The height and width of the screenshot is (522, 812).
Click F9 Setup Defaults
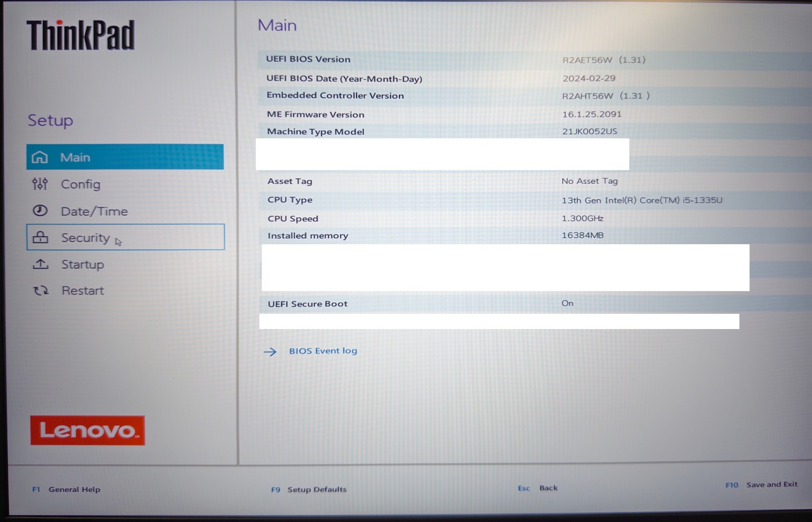[309, 490]
